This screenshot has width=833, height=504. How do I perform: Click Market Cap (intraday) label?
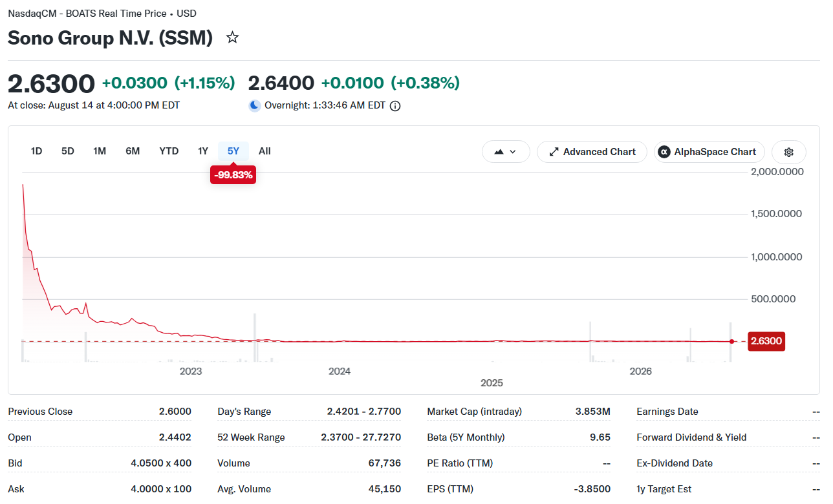[x=475, y=412]
